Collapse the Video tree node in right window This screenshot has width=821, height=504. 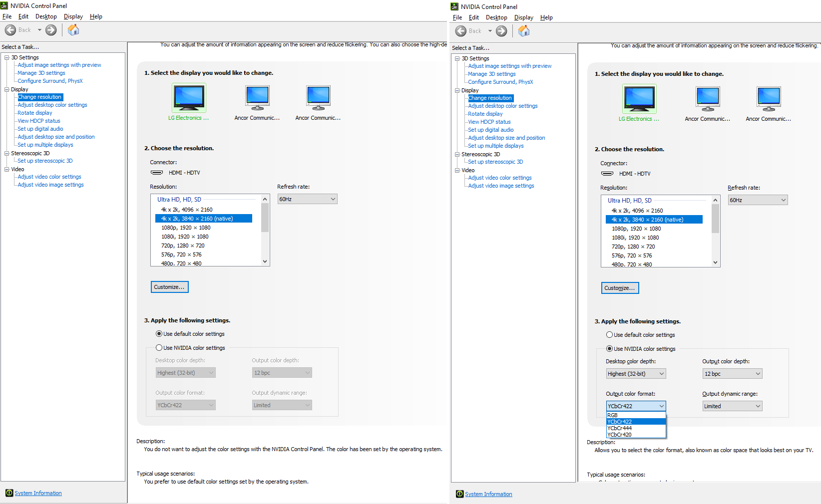pyautogui.click(x=457, y=170)
